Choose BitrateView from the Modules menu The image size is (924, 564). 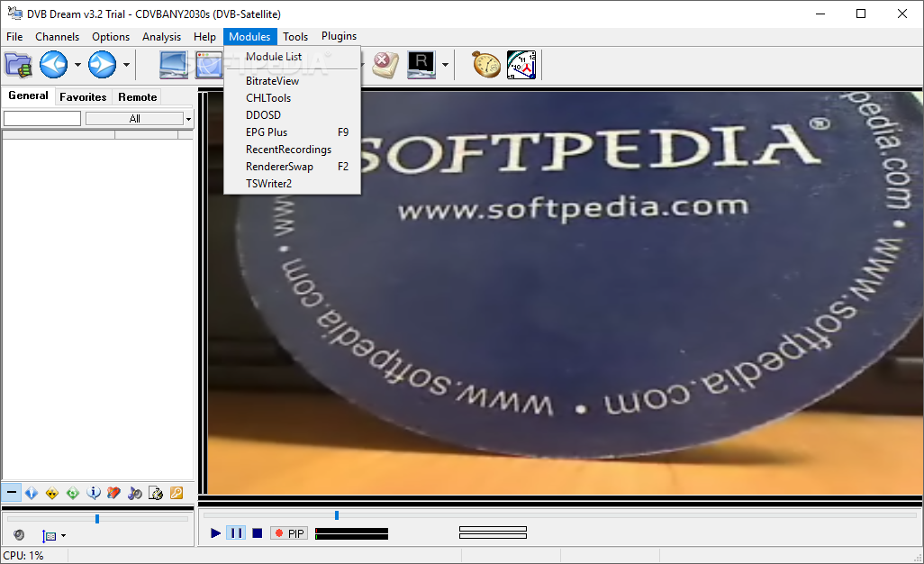[x=293, y=81]
